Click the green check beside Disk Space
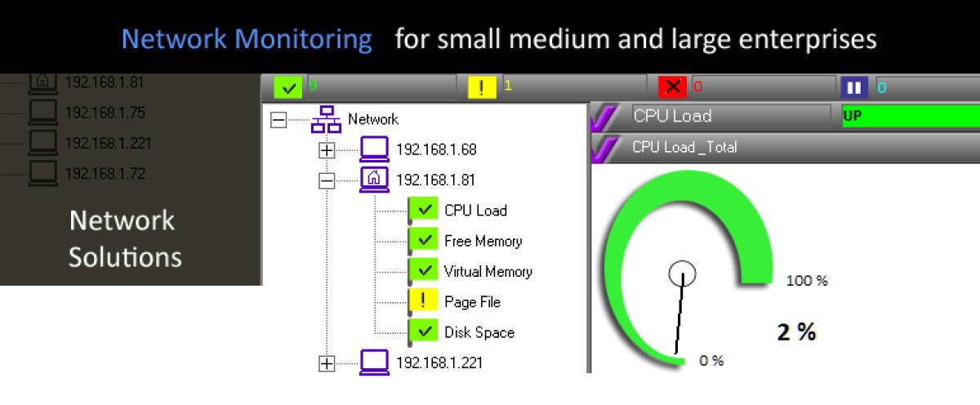This screenshot has width=980, height=405. [423, 332]
